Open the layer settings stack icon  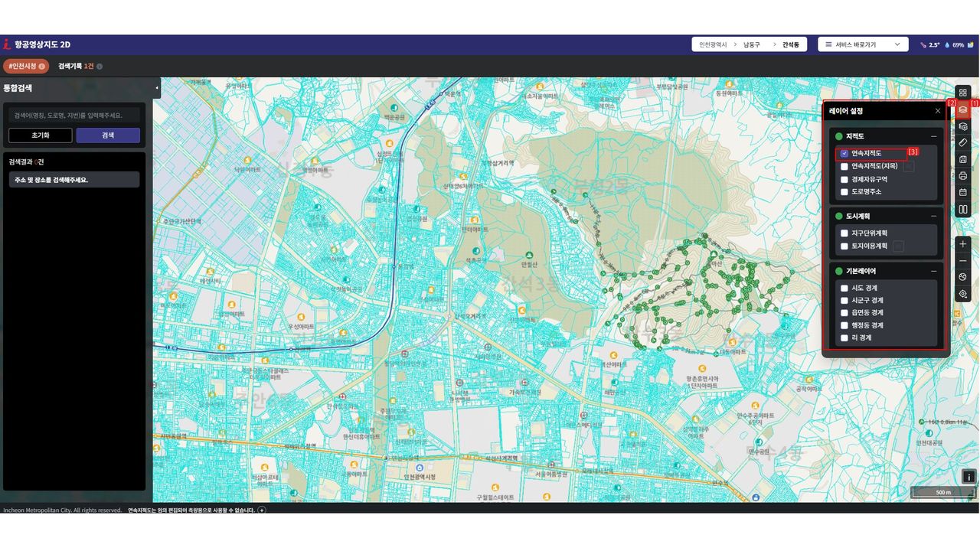(963, 109)
